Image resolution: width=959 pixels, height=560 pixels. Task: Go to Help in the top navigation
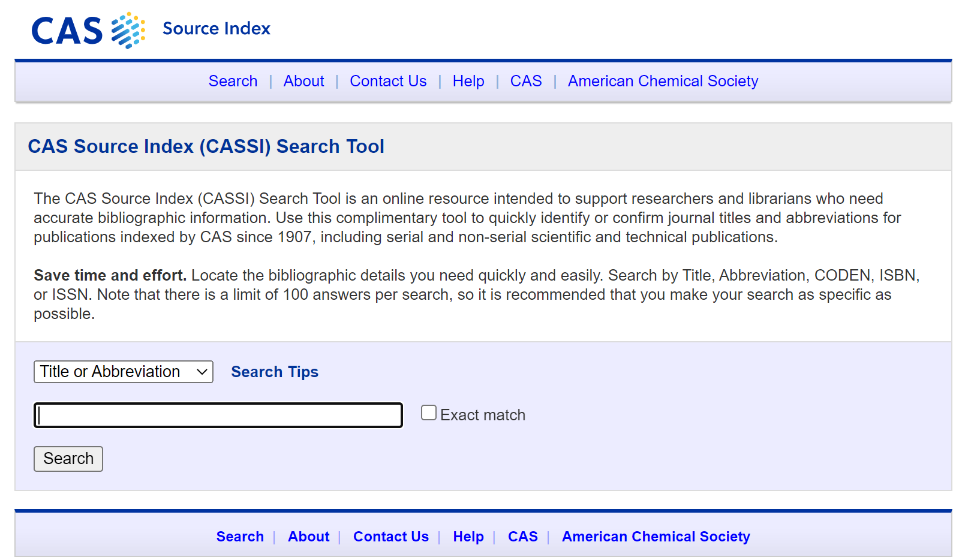(x=468, y=81)
